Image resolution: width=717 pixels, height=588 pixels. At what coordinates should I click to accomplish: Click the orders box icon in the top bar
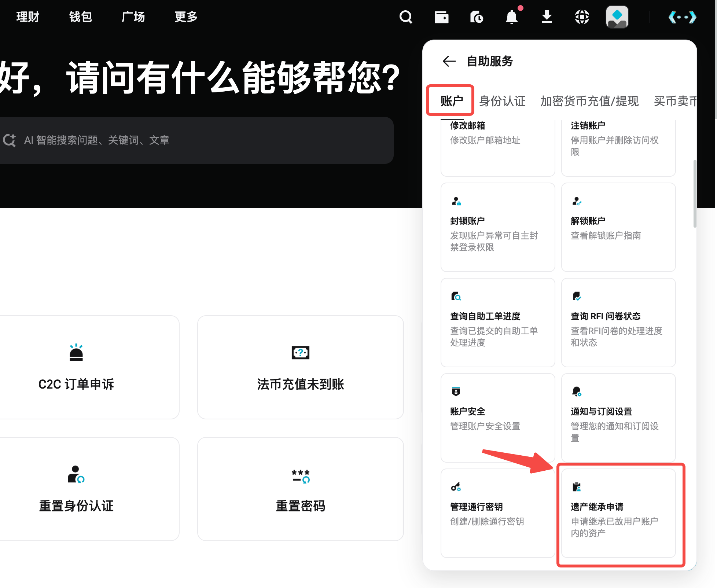[442, 17]
